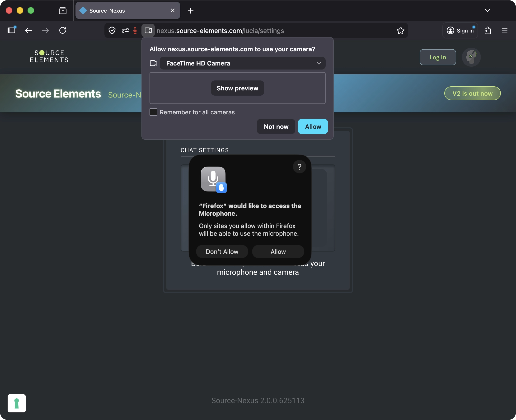Viewport: 516px width, 420px height.
Task: Open the Firefox hamburger application menu
Action: point(505,30)
